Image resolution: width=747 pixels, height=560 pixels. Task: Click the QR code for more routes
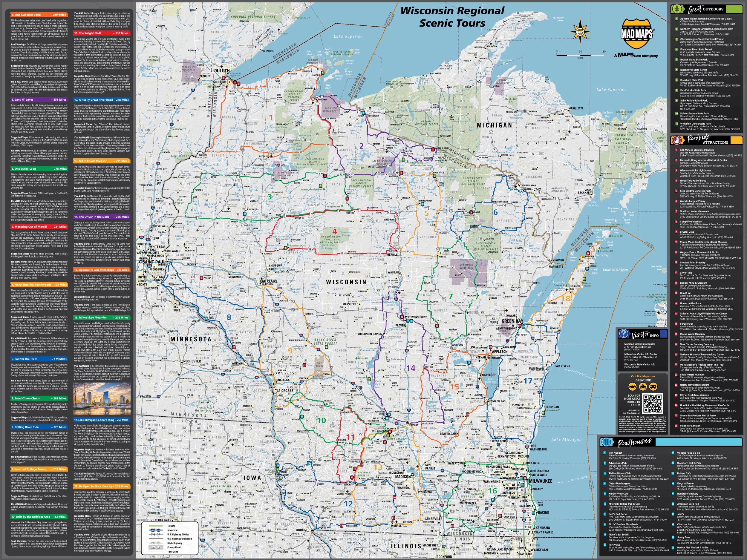[x=653, y=403]
